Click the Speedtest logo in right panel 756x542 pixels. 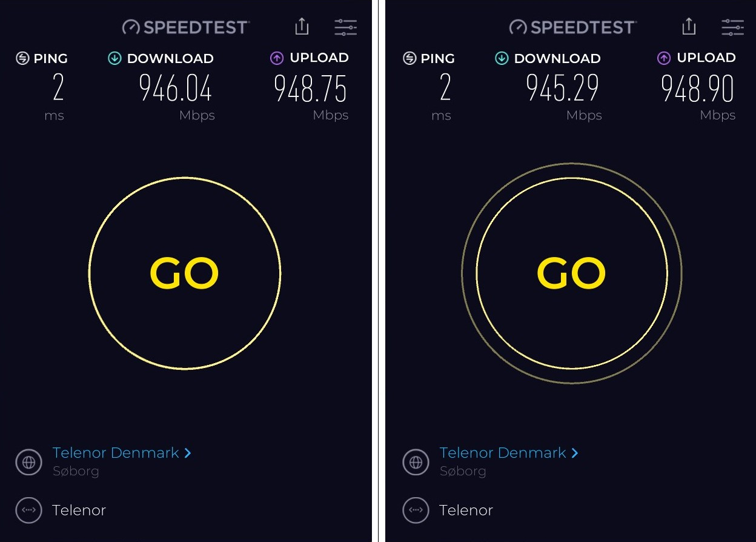[x=572, y=27]
